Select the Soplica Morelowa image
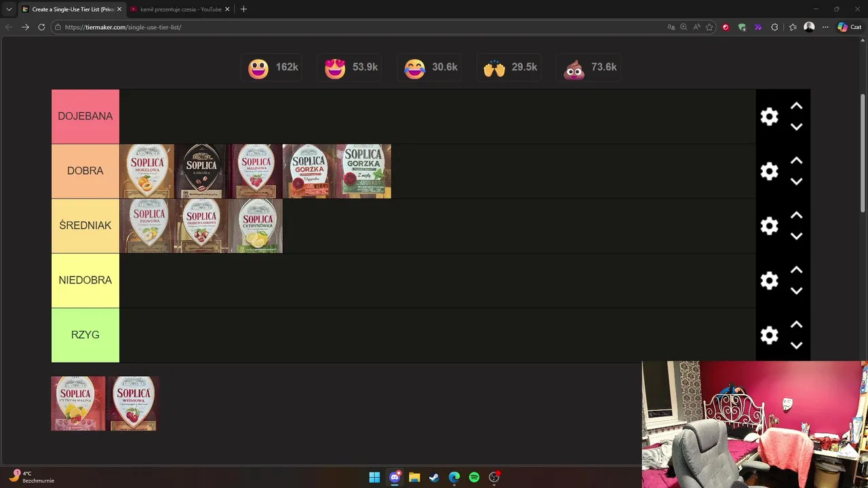Screen dimensions: 868x488 coord(146,171)
